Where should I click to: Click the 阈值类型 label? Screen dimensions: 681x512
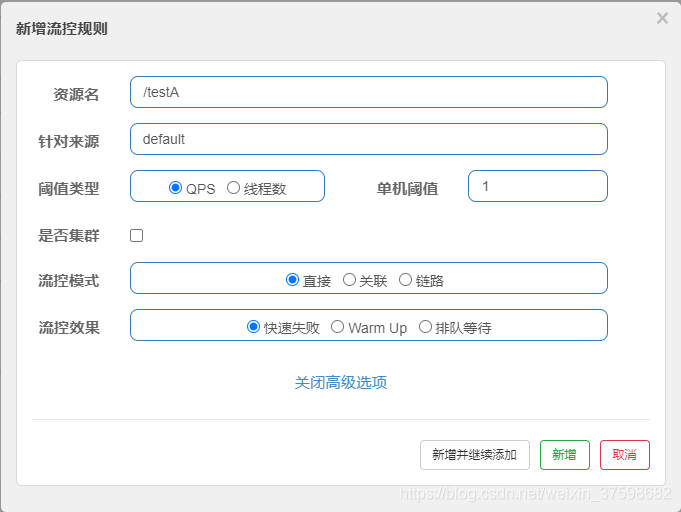(69, 189)
